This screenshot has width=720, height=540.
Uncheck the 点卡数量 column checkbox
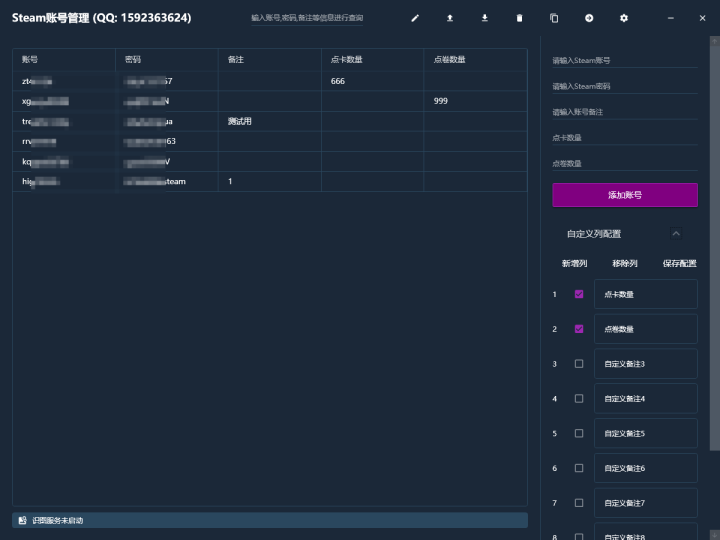click(579, 294)
